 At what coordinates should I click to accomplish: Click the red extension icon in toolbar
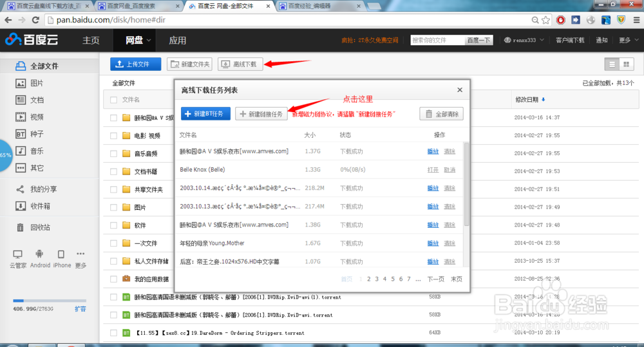click(561, 20)
